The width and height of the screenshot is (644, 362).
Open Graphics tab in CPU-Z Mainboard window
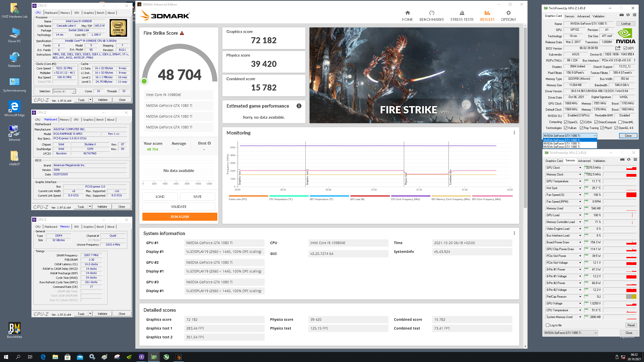88,120
